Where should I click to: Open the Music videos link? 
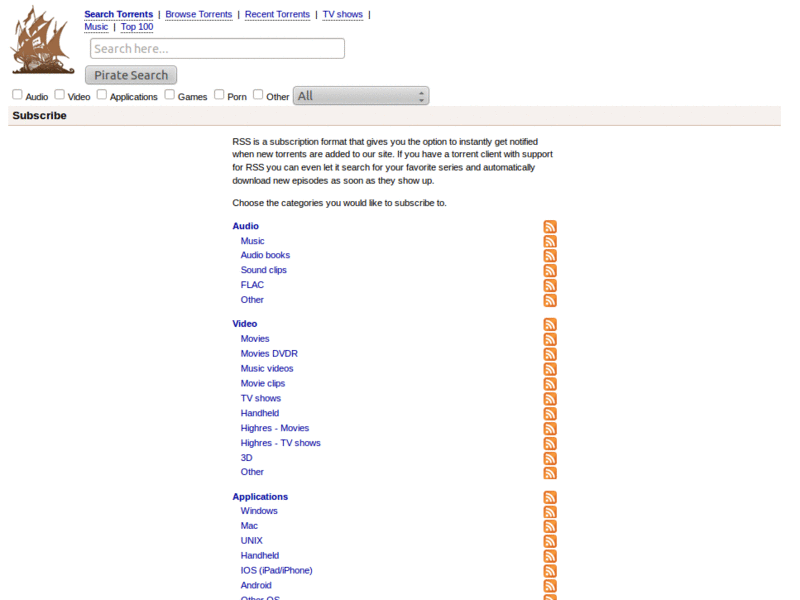point(267,368)
